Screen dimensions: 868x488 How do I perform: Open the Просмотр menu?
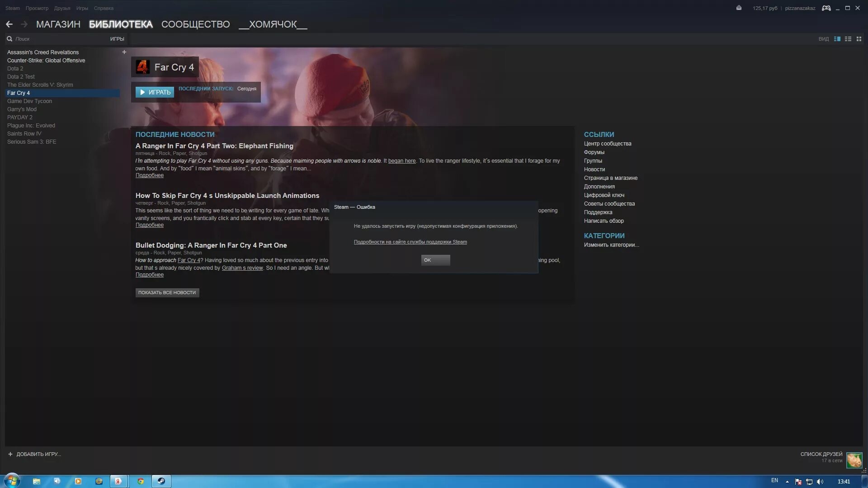tap(37, 8)
